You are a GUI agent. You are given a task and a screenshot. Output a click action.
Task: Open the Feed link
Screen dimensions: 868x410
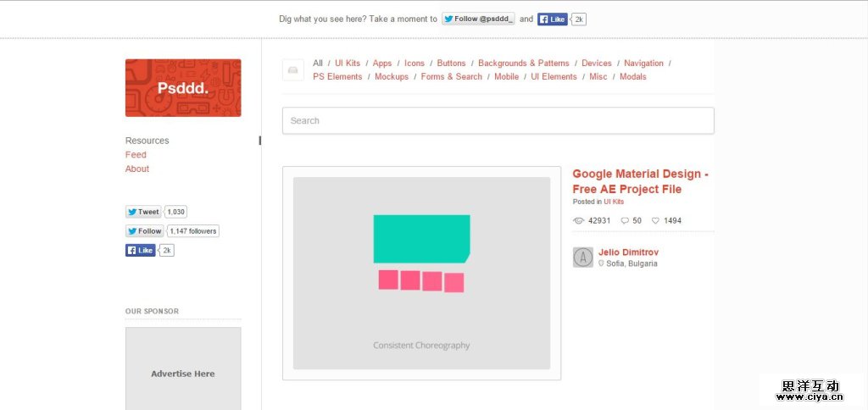point(136,154)
